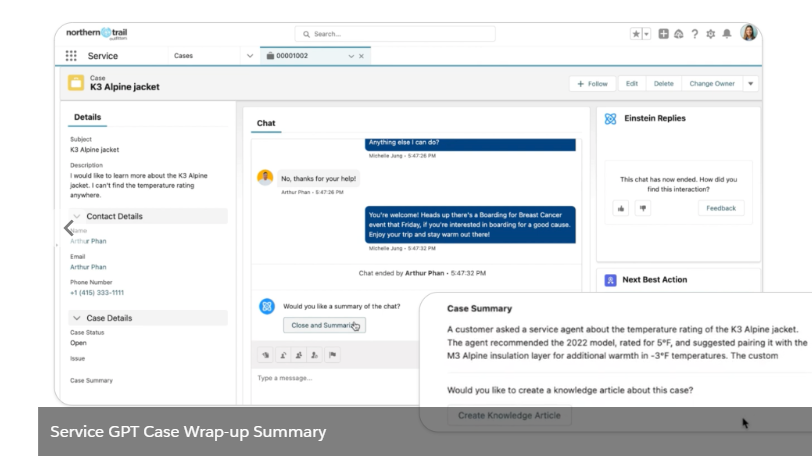Click Arthur Phan's chat avatar
This screenshot has width=812, height=469.
click(x=265, y=177)
